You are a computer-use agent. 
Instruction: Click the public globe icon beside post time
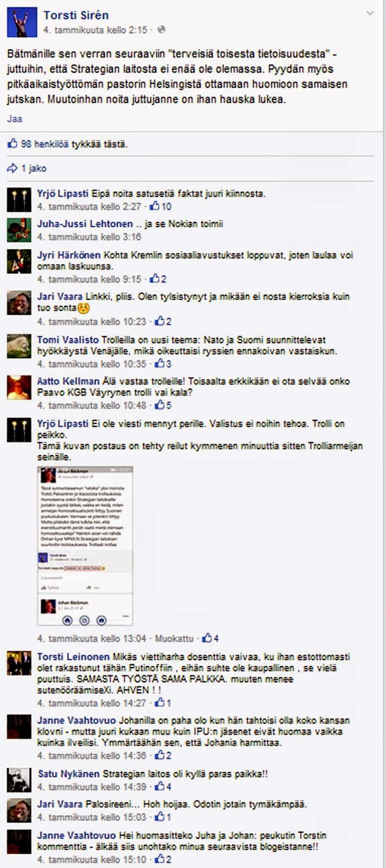(162, 30)
